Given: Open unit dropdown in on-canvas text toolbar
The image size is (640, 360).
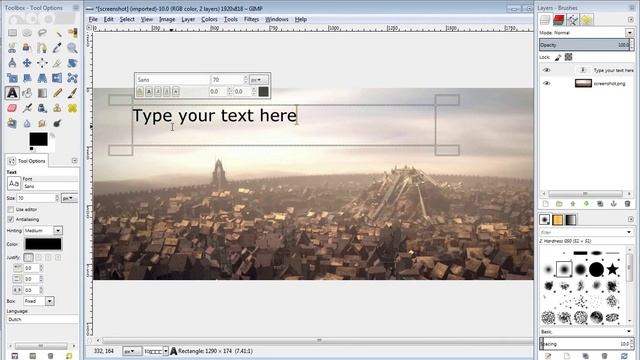Looking at the screenshot, I should (x=258, y=80).
